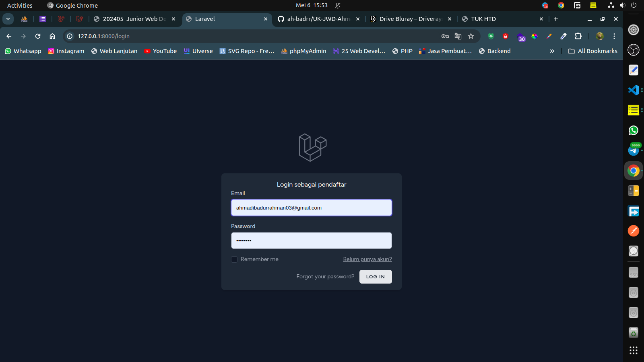Go back to the previous page
644x362 pixels.
tap(9, 36)
